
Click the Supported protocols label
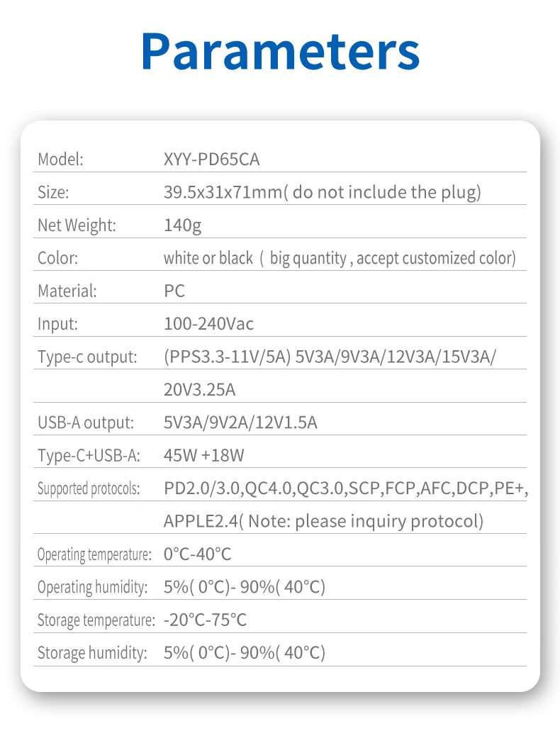(89, 488)
